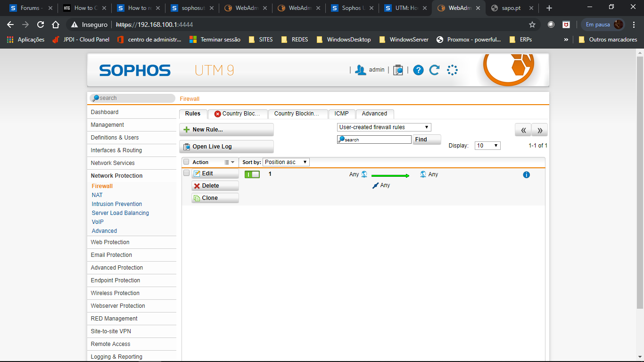Click Chrome reload page icon

click(41, 25)
